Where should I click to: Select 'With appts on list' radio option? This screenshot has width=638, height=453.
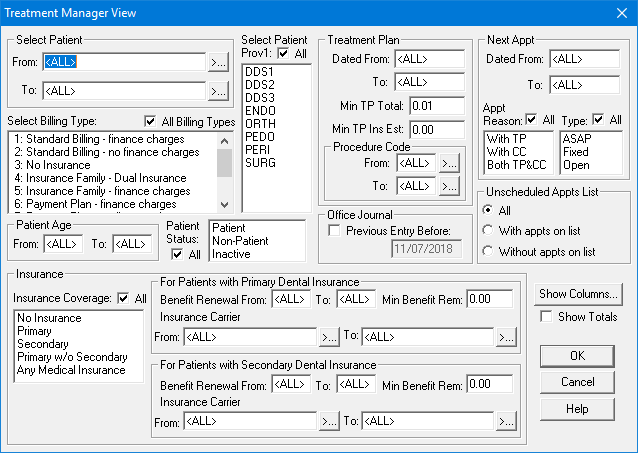point(487,231)
